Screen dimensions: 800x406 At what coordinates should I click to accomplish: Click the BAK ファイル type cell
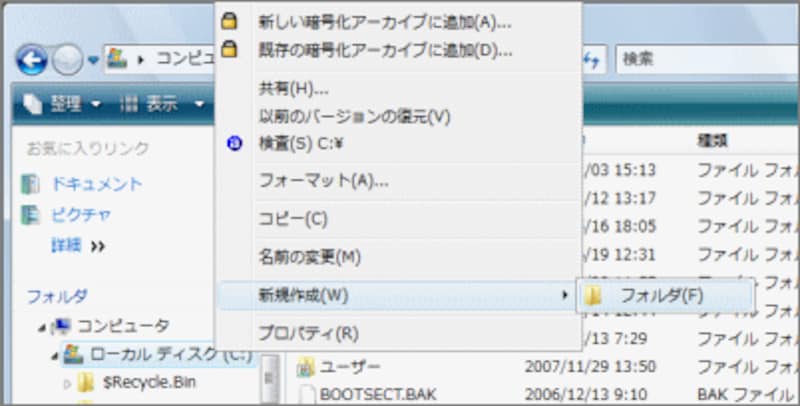tap(745, 394)
